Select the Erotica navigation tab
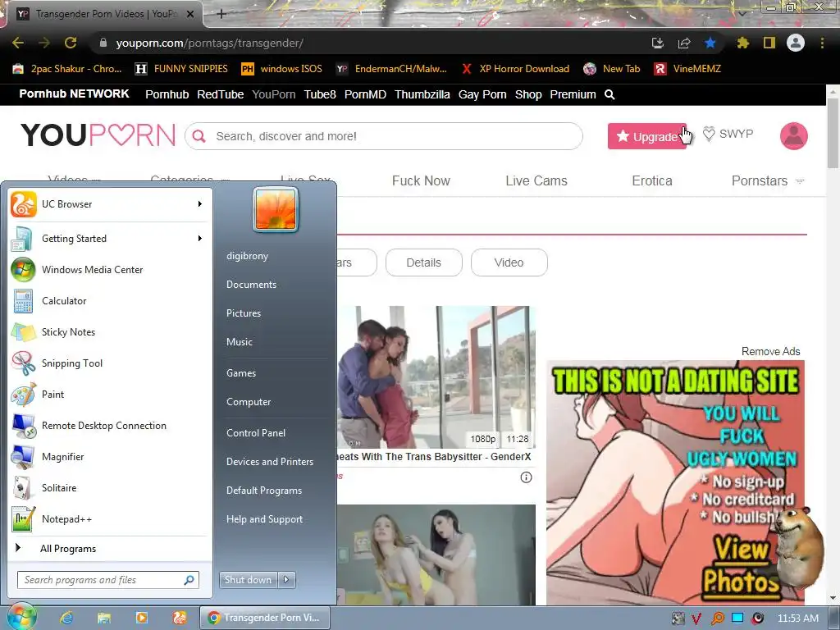 point(652,181)
